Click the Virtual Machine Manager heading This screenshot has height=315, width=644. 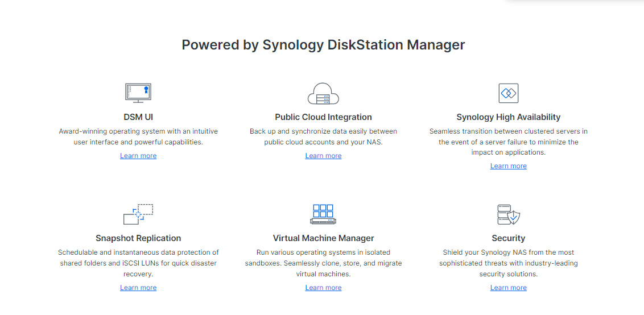click(323, 238)
